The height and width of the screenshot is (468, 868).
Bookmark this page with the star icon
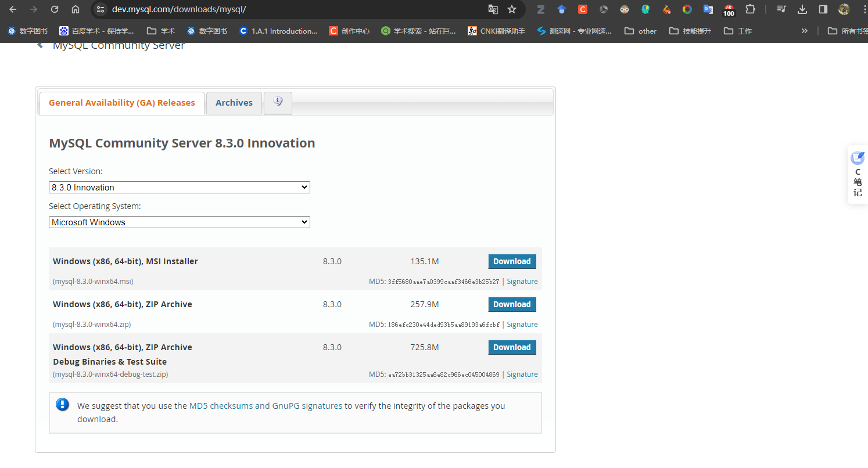pos(512,9)
